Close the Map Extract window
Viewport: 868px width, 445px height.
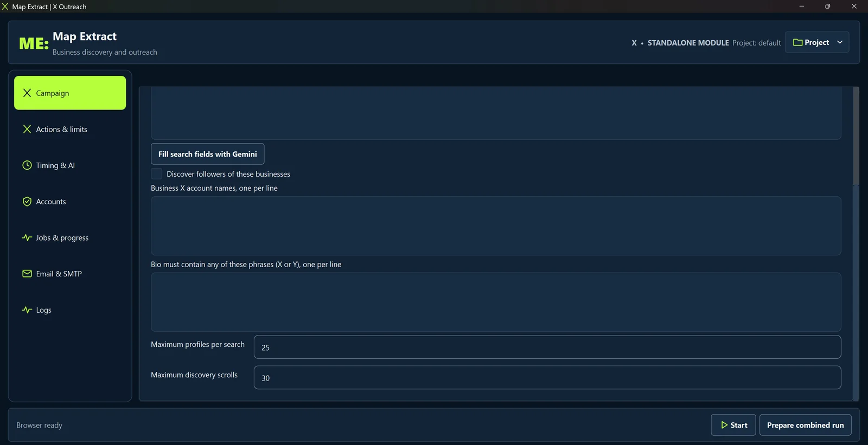pyautogui.click(x=854, y=7)
